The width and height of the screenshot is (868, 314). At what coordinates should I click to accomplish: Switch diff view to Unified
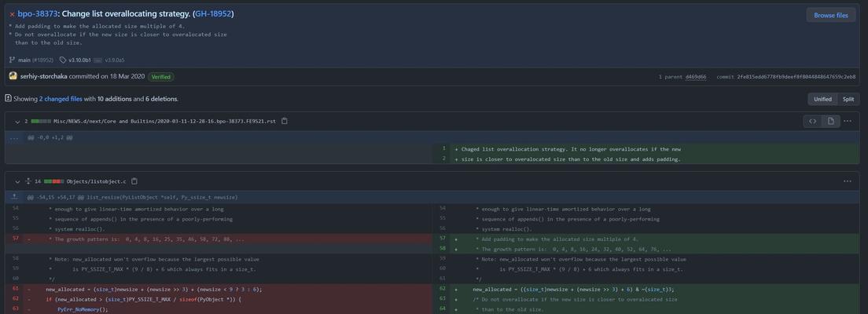click(x=822, y=99)
